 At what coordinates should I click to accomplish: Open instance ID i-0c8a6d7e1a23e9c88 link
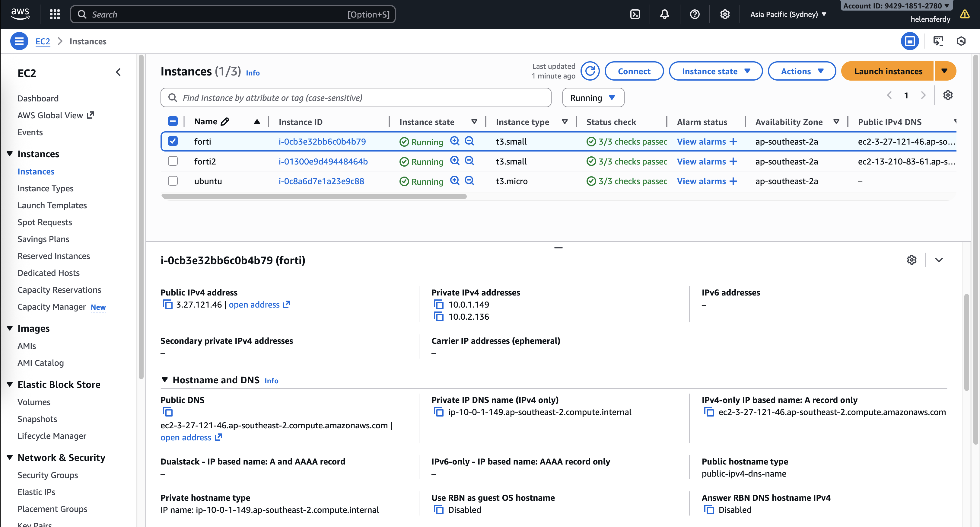coord(321,181)
